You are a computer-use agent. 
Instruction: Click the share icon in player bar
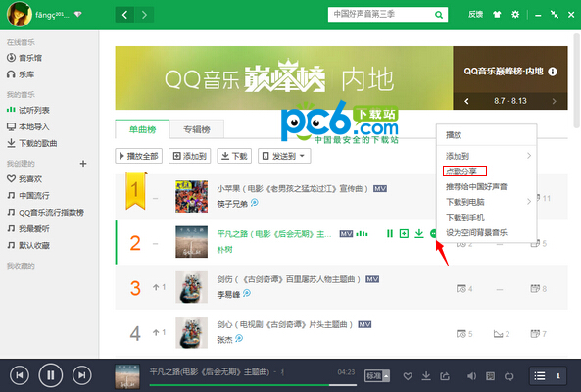click(x=445, y=376)
